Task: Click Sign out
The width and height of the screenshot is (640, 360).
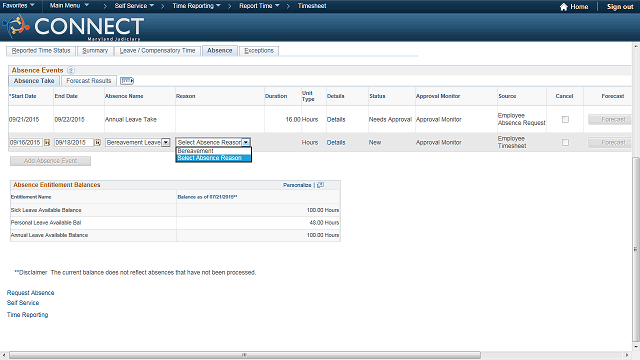Action: [x=620, y=7]
